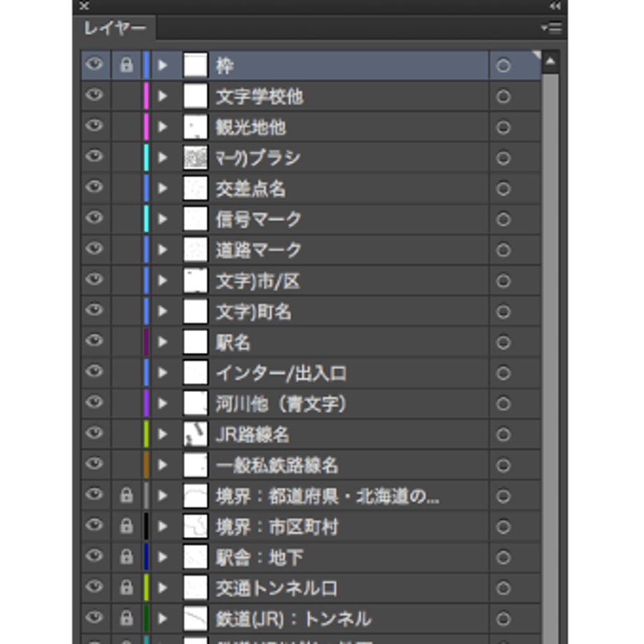Click target circle of 鉄道(JR)：トンネル layer
The image size is (644, 644).
coord(503,619)
